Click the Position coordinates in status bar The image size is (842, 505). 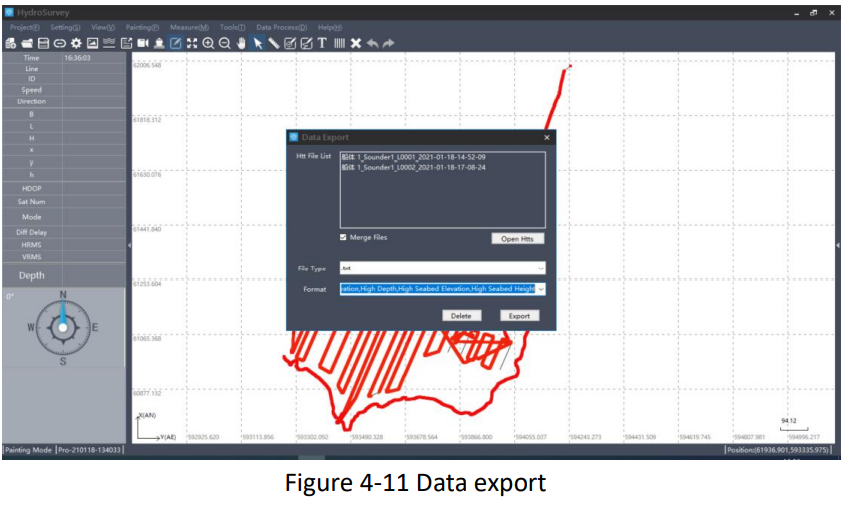coord(778,450)
